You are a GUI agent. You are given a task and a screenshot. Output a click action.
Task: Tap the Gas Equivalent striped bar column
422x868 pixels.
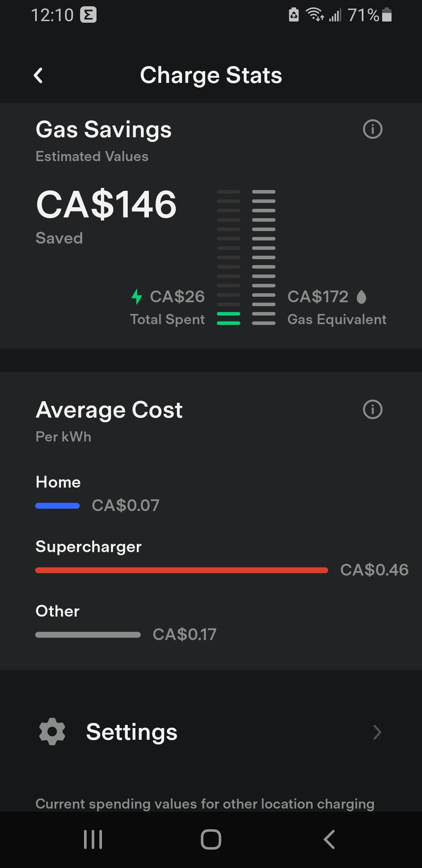click(264, 257)
